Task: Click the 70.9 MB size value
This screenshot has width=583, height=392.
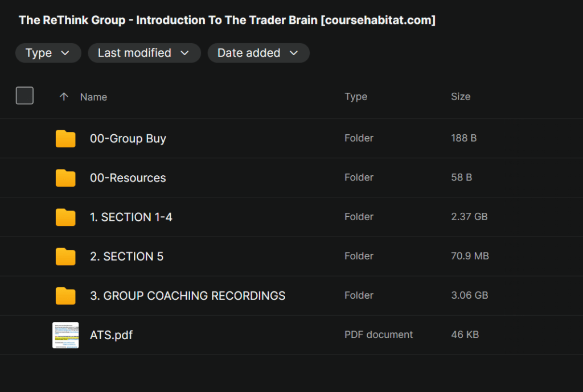Action: tap(470, 256)
